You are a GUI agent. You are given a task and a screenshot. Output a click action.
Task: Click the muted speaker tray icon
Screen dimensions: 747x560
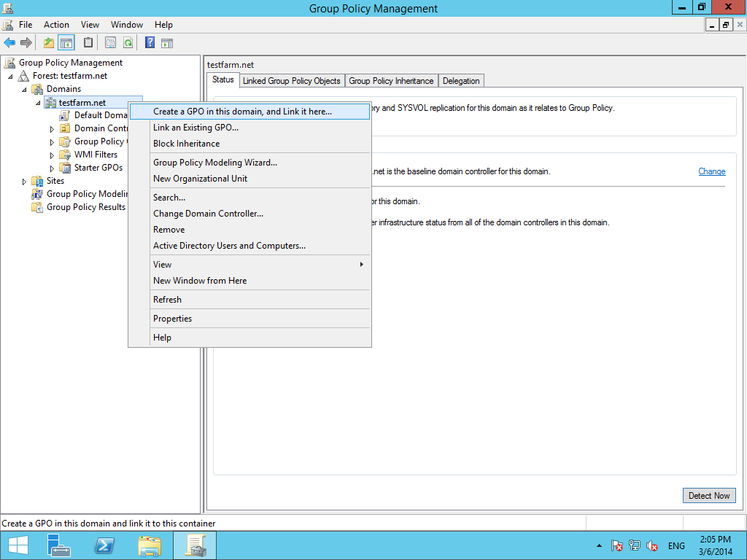(x=651, y=545)
